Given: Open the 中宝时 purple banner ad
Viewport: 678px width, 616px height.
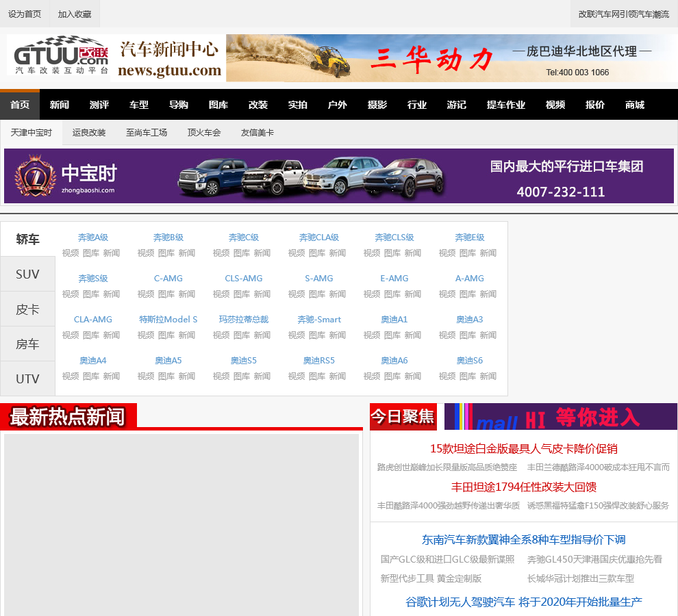Looking at the screenshot, I should click(339, 176).
